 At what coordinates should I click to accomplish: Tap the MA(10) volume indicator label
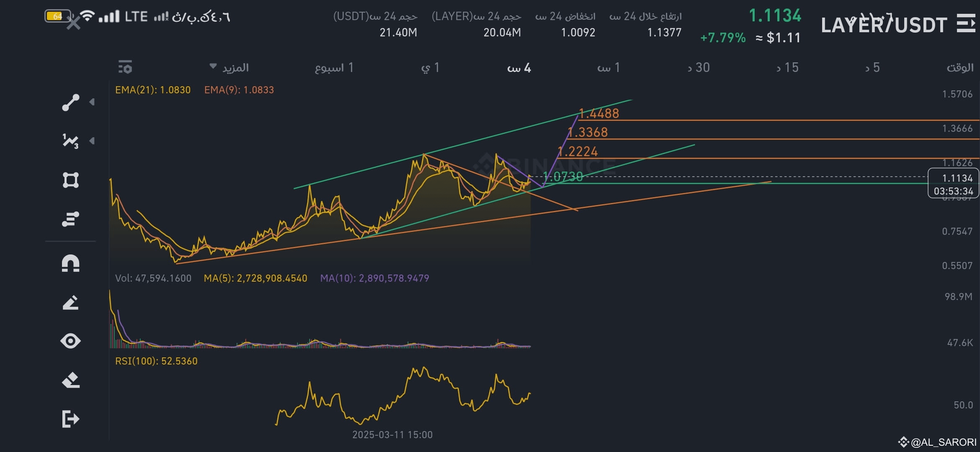375,278
